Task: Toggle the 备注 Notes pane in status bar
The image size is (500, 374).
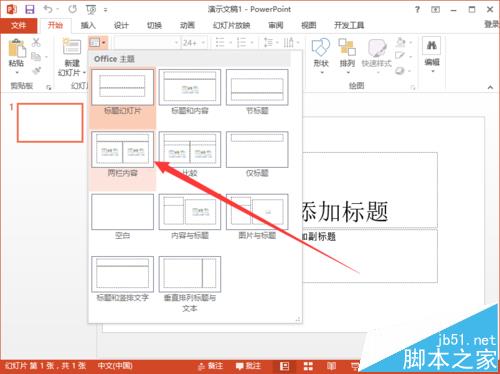Action: tap(210, 366)
